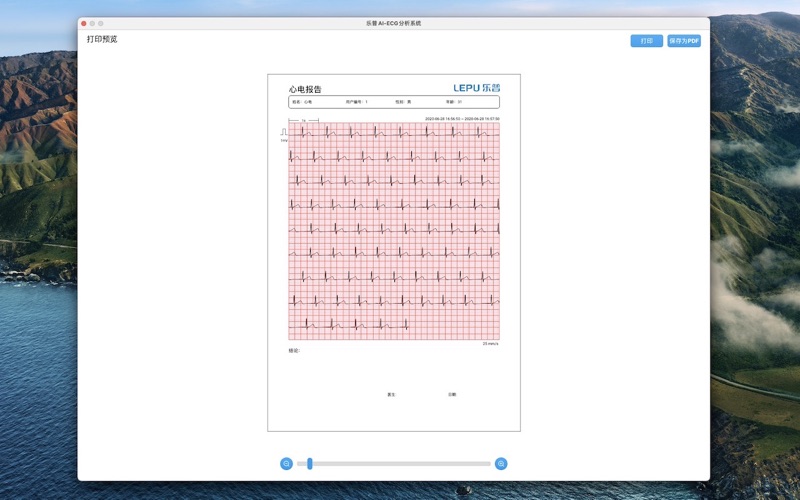Click the zoom slider handle
The image size is (800, 500).
tap(310, 463)
